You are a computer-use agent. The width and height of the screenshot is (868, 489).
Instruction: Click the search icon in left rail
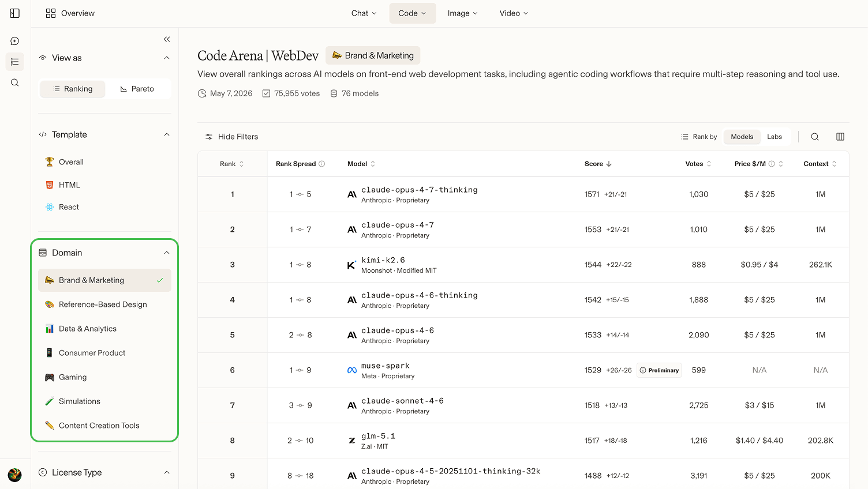coord(15,82)
